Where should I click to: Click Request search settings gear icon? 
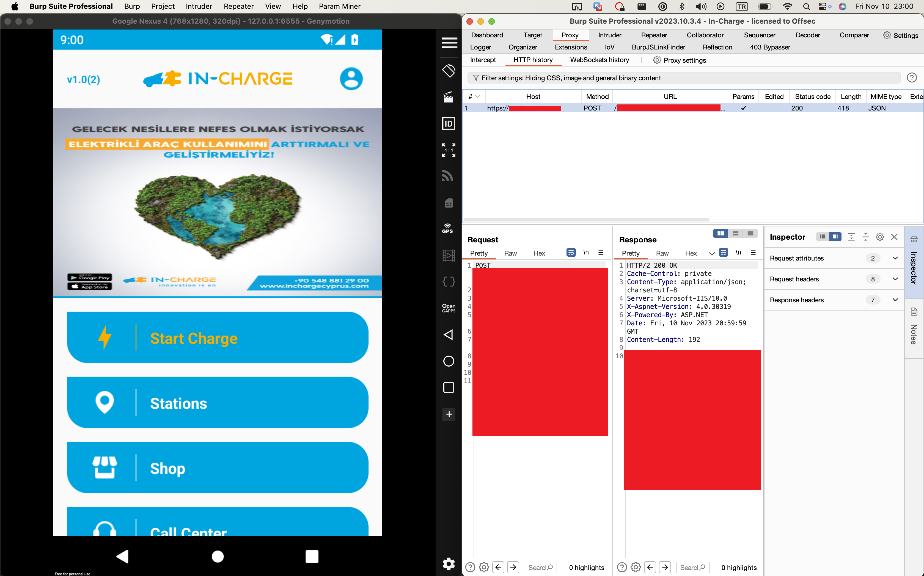pyautogui.click(x=484, y=567)
